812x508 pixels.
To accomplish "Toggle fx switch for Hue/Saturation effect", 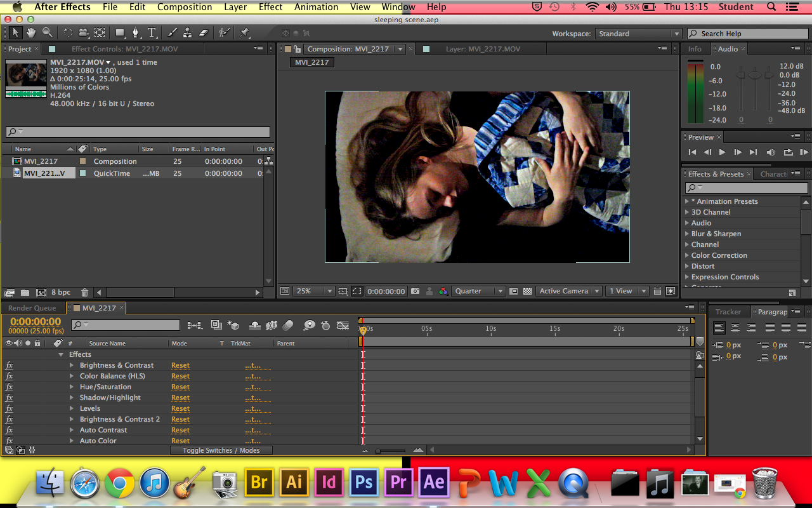I will pyautogui.click(x=9, y=387).
